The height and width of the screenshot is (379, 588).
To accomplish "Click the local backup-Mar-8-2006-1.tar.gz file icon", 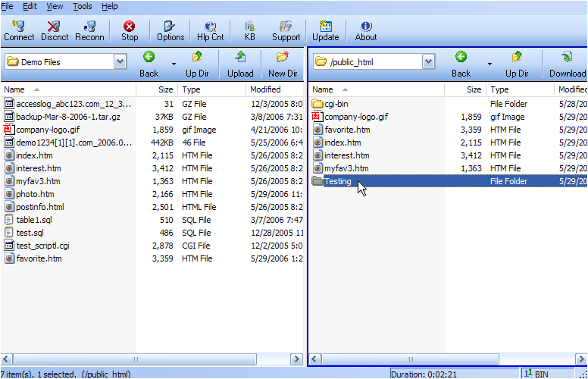I will click(x=9, y=117).
